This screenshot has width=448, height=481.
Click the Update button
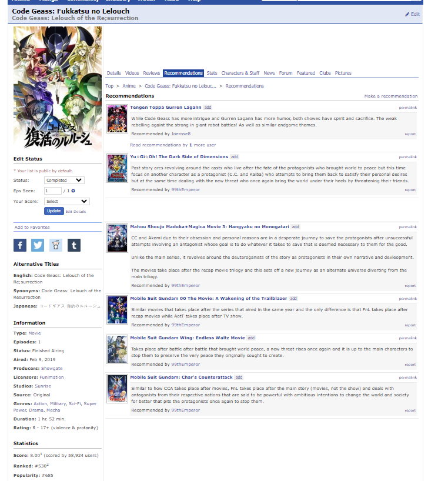pyautogui.click(x=54, y=211)
